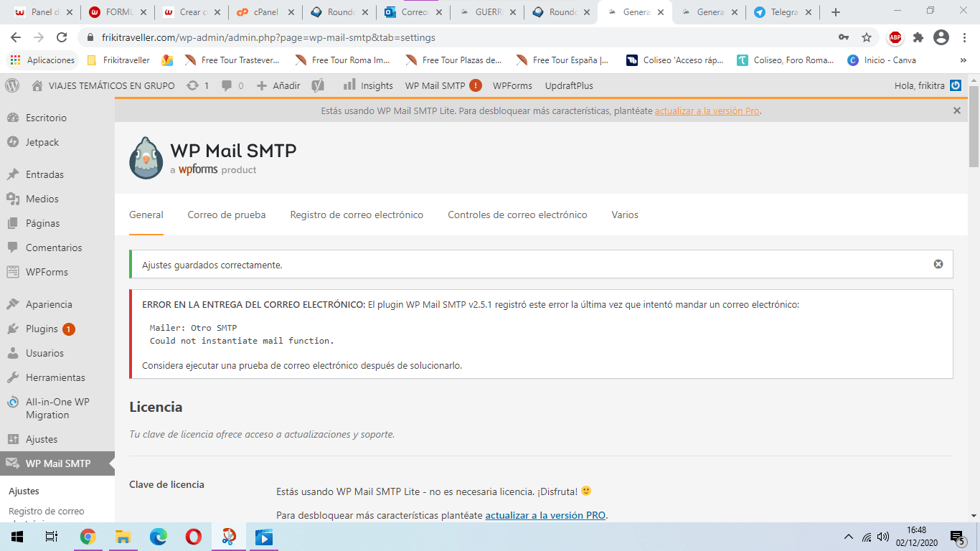Open Controles de correo electrónico tab

(517, 215)
